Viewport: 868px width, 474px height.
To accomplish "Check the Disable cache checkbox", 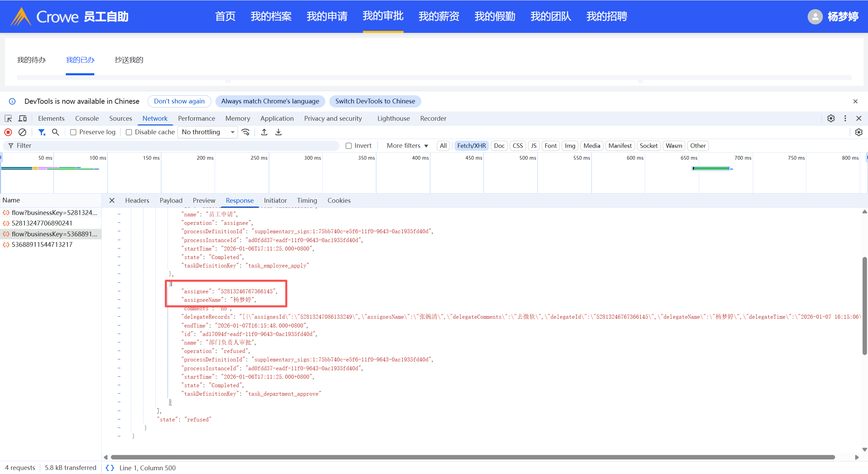I will tap(129, 132).
